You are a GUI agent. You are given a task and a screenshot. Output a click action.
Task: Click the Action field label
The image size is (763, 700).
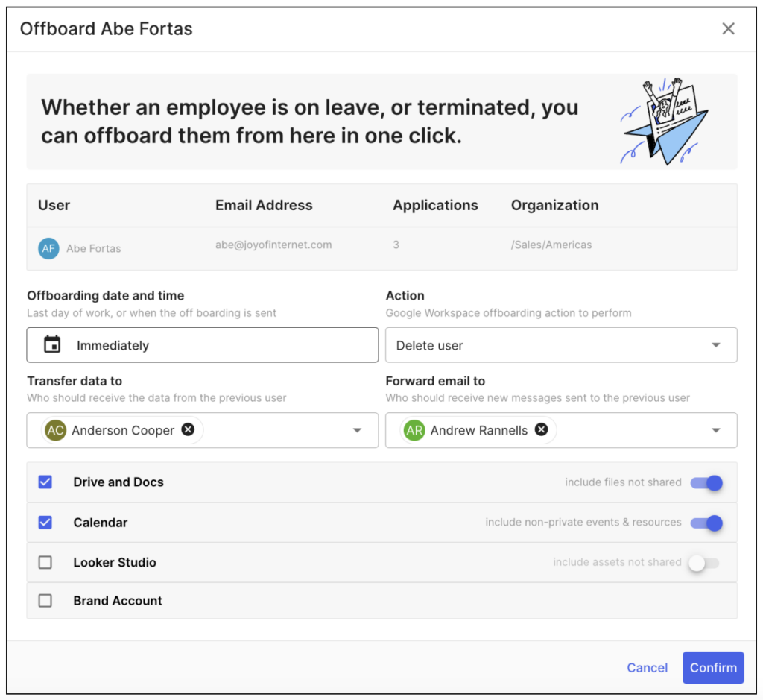click(x=405, y=295)
